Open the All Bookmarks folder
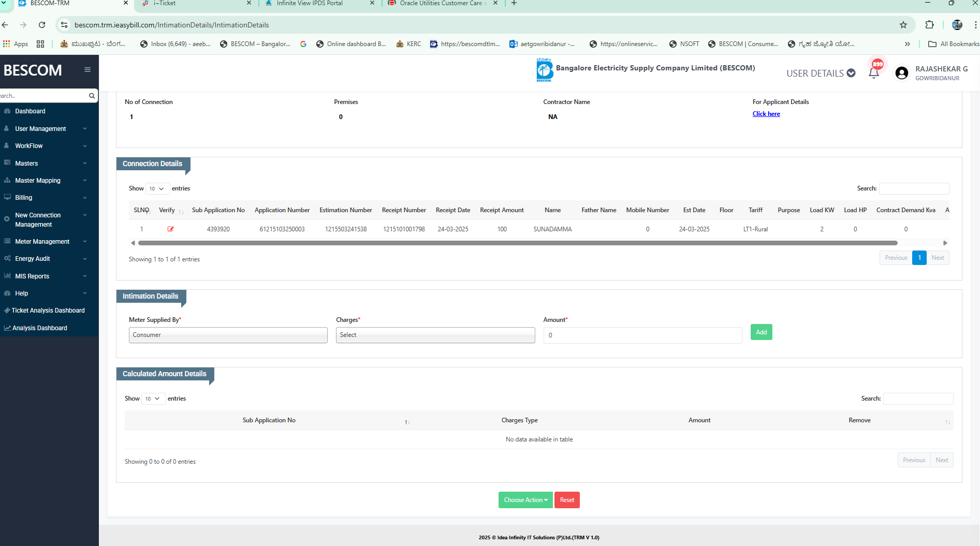 [x=954, y=44]
